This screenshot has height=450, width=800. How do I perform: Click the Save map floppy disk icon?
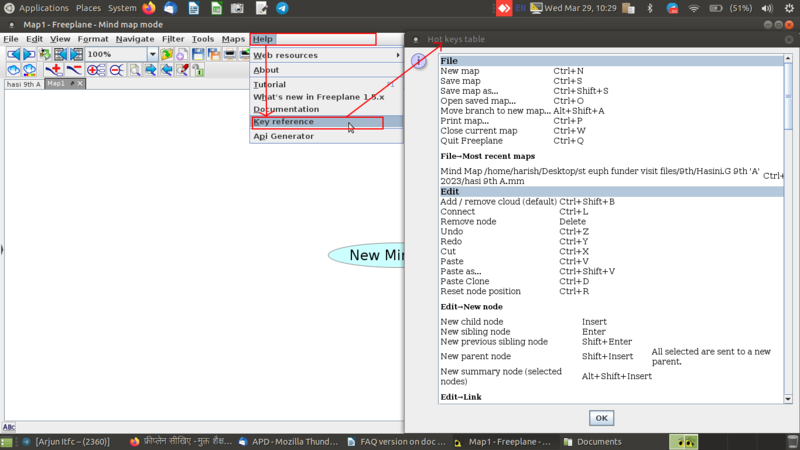pyautogui.click(x=198, y=54)
